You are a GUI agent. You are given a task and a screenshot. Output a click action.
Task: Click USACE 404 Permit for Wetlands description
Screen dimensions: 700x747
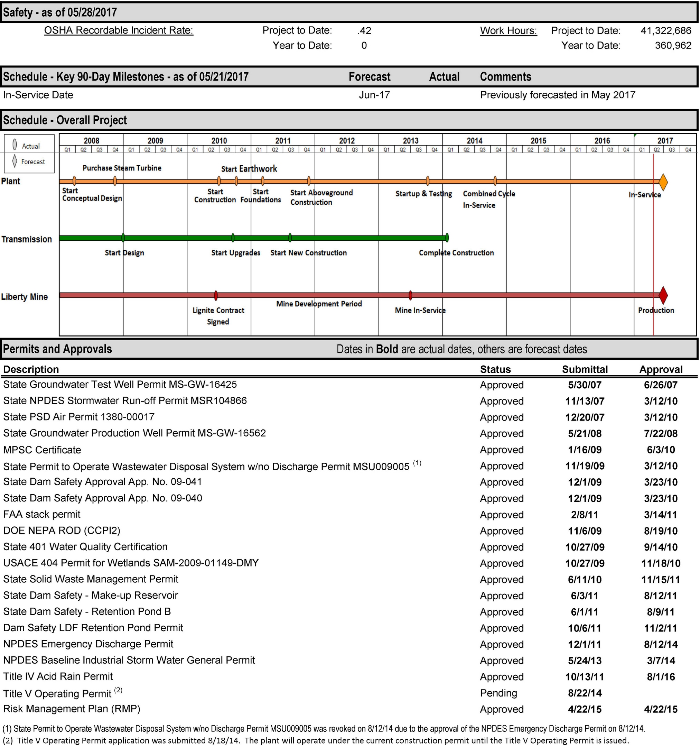coord(131,563)
